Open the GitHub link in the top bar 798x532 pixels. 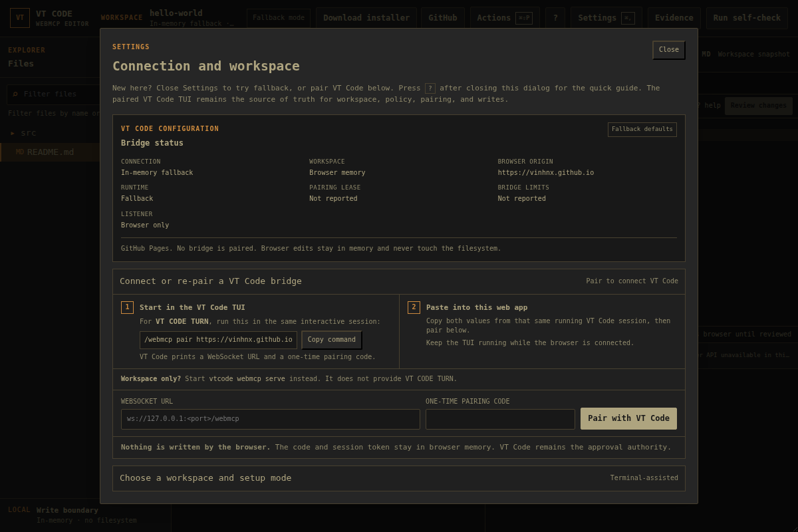click(443, 18)
